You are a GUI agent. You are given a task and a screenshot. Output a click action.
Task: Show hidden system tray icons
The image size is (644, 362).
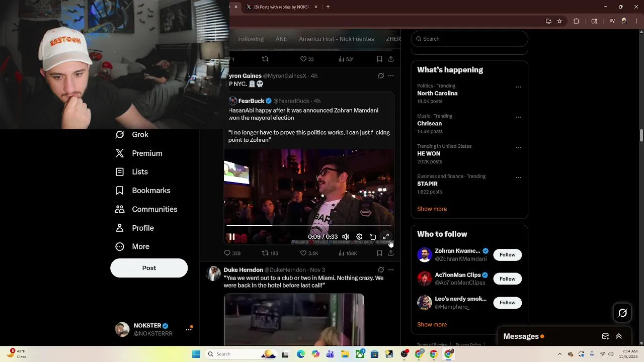(559, 354)
